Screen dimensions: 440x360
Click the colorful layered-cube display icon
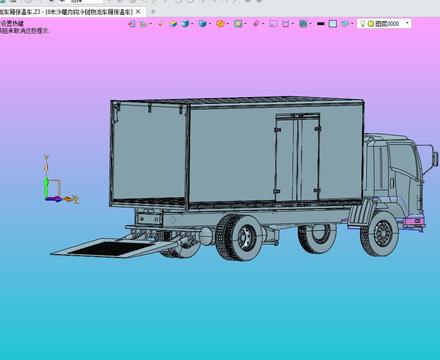[173, 24]
